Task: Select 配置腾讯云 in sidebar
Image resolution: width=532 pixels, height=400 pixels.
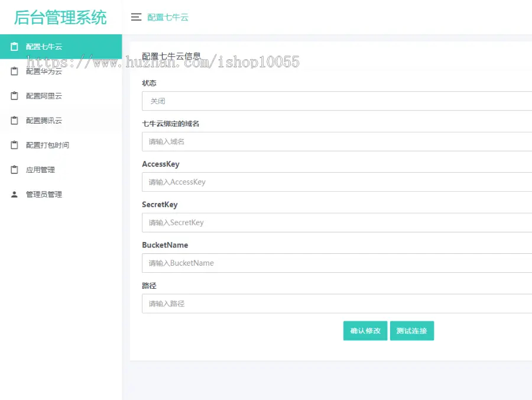Action: click(x=61, y=121)
